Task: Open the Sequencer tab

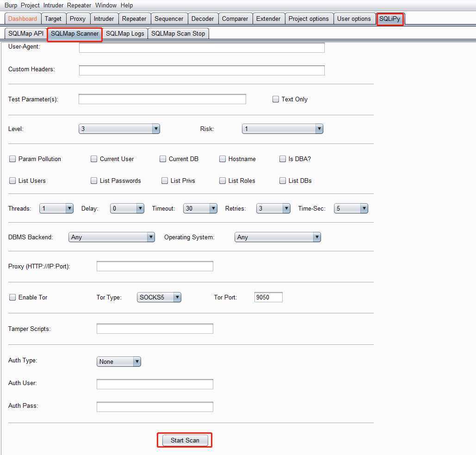Action: tap(169, 19)
